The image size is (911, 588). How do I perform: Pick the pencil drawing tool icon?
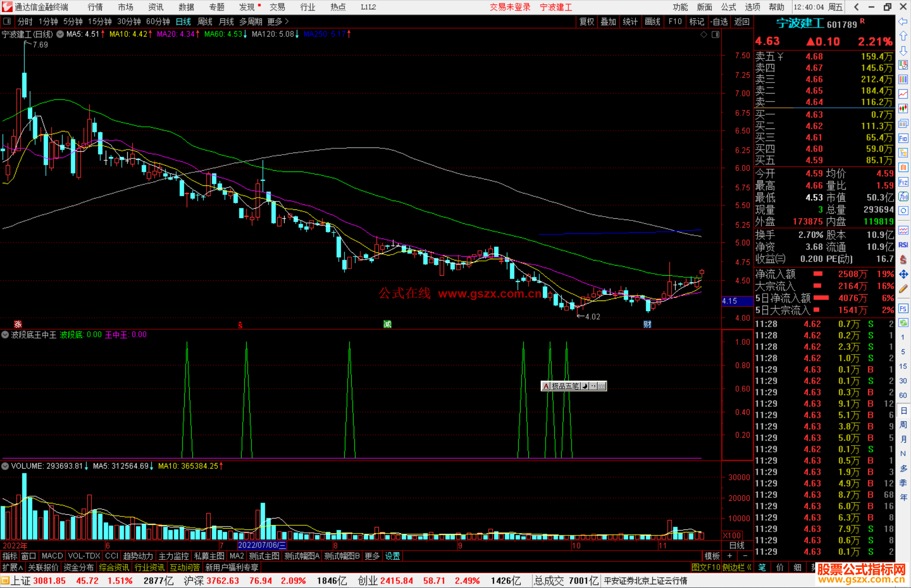[x=903, y=289]
